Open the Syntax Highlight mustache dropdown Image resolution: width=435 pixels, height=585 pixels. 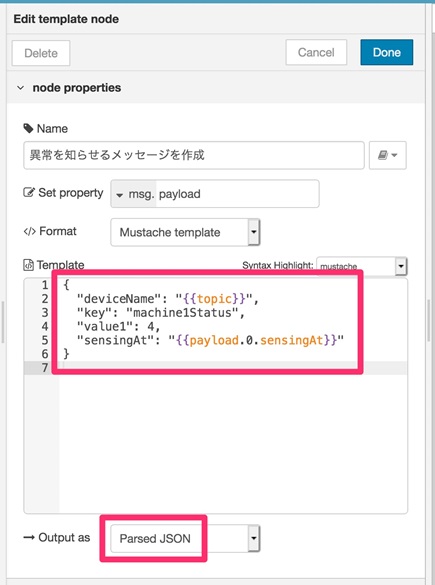pos(362,266)
